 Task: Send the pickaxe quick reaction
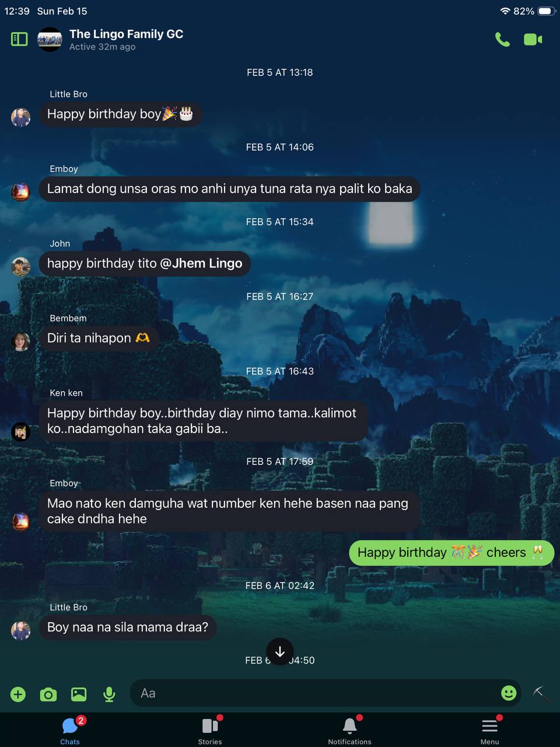[x=541, y=693]
